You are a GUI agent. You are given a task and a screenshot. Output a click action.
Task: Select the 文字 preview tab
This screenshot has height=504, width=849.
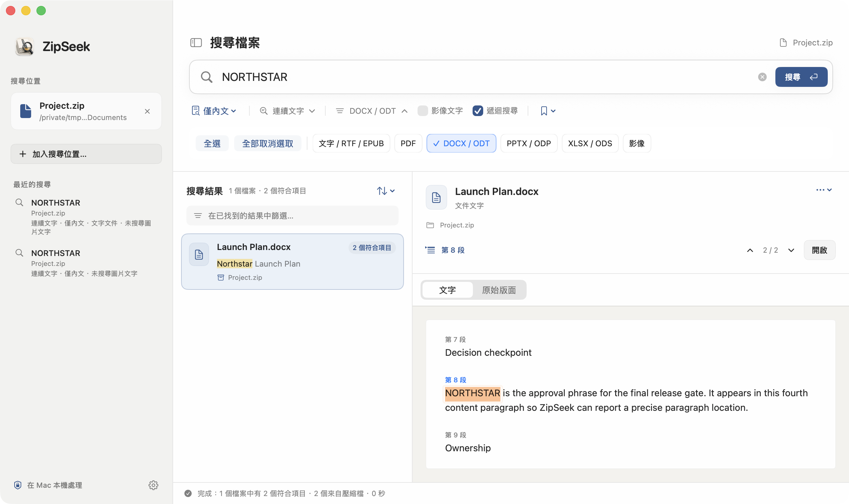447,290
